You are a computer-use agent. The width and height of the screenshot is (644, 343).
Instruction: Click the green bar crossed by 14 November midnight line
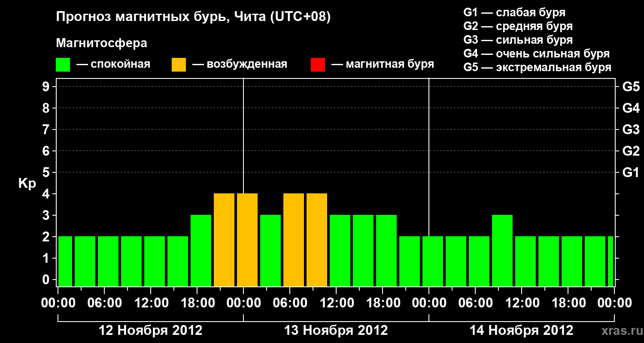[x=433, y=261]
